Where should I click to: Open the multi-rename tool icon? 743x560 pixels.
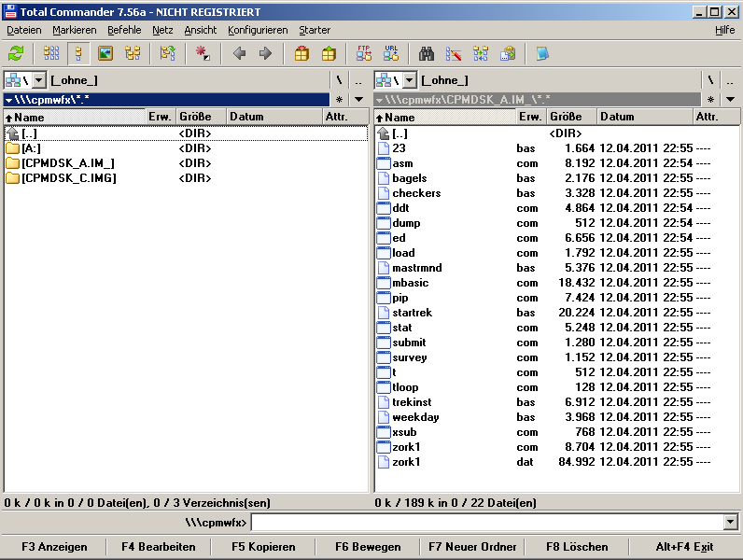coord(454,53)
